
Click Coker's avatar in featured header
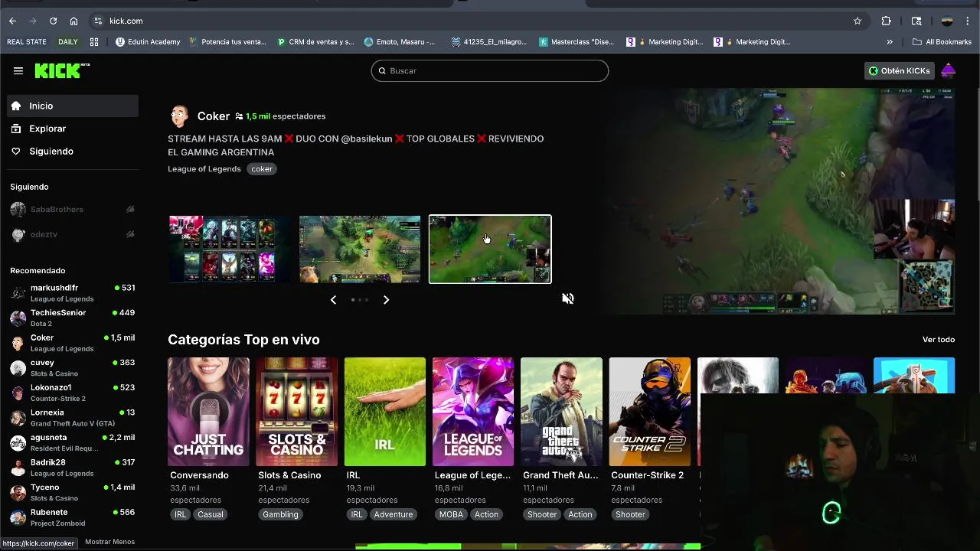[x=179, y=116]
